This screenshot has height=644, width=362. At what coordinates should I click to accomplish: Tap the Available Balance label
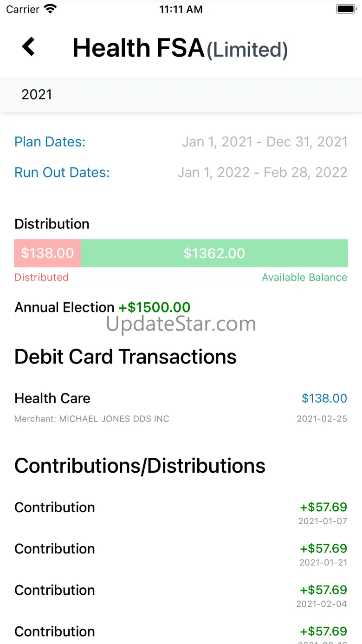[x=304, y=277]
